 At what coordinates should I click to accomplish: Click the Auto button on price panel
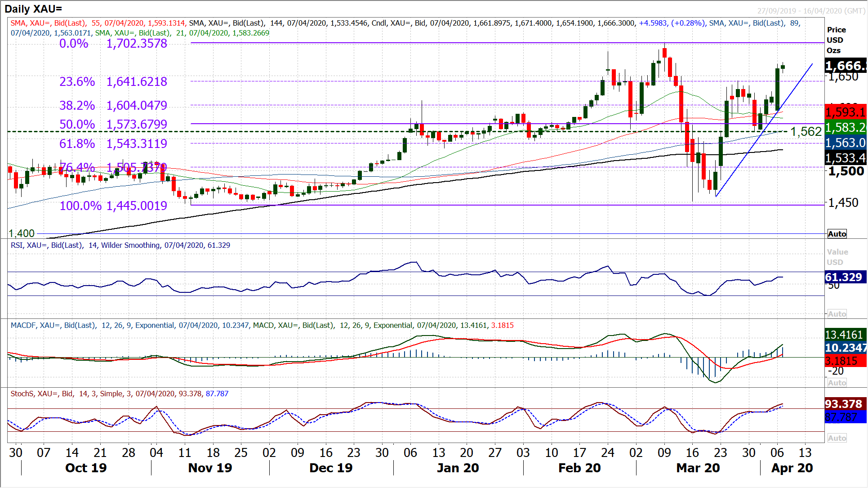click(837, 234)
